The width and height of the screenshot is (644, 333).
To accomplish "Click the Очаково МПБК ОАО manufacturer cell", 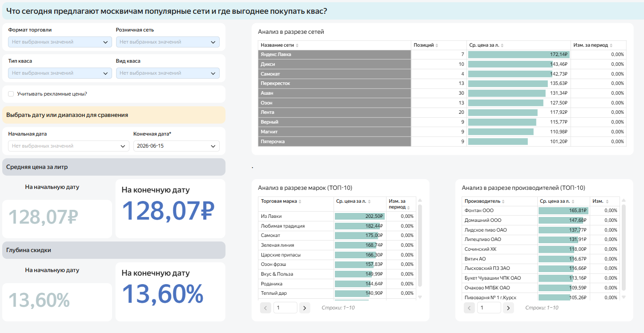I will tap(499, 288).
